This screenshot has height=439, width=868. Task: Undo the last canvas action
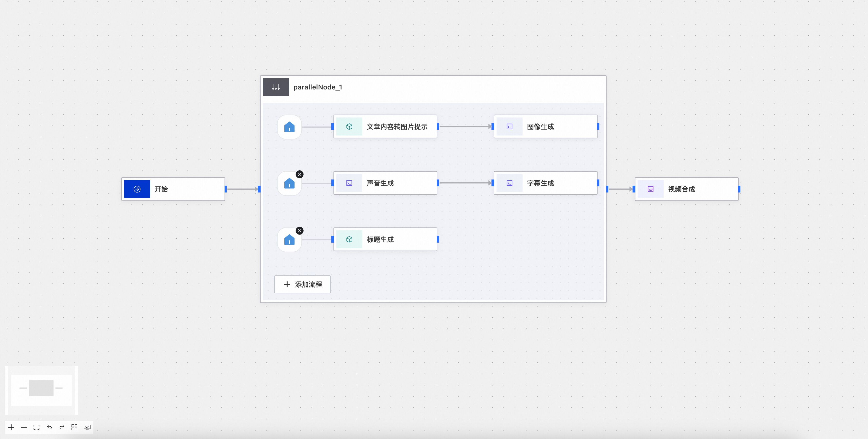[49, 427]
